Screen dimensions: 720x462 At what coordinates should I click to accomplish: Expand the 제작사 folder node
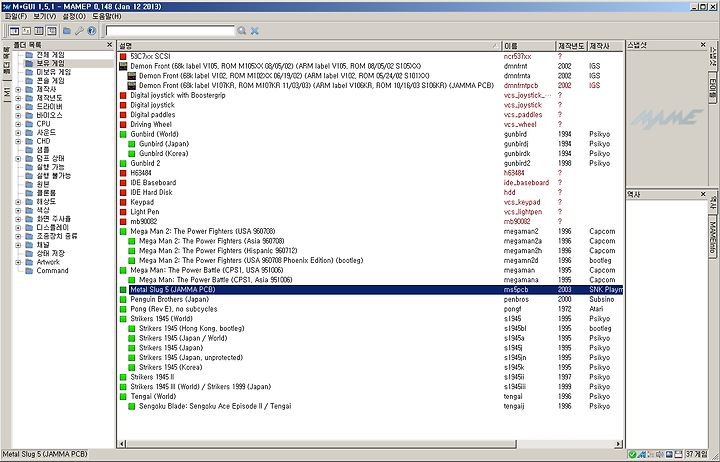(18, 90)
